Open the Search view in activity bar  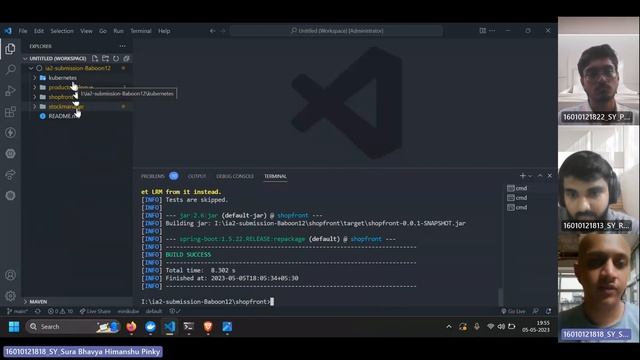pos(10,70)
